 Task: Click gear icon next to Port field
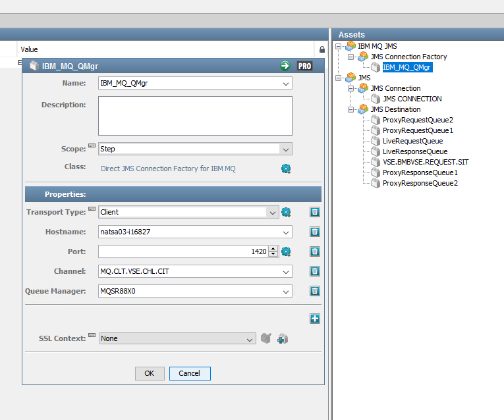(x=286, y=251)
